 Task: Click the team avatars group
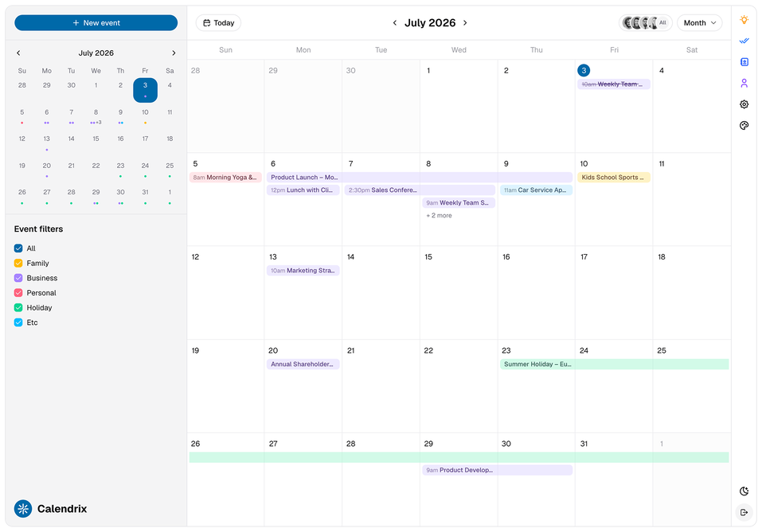646,23
